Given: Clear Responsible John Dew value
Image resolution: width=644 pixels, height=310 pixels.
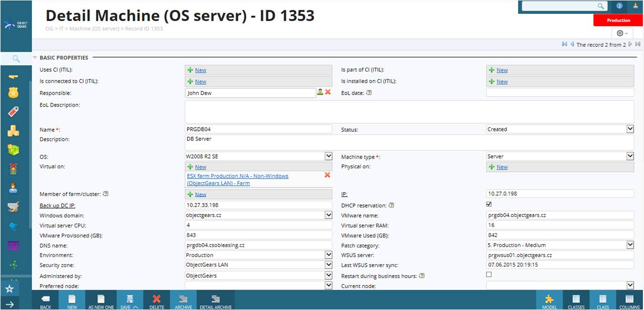Looking at the screenshot, I should point(328,92).
